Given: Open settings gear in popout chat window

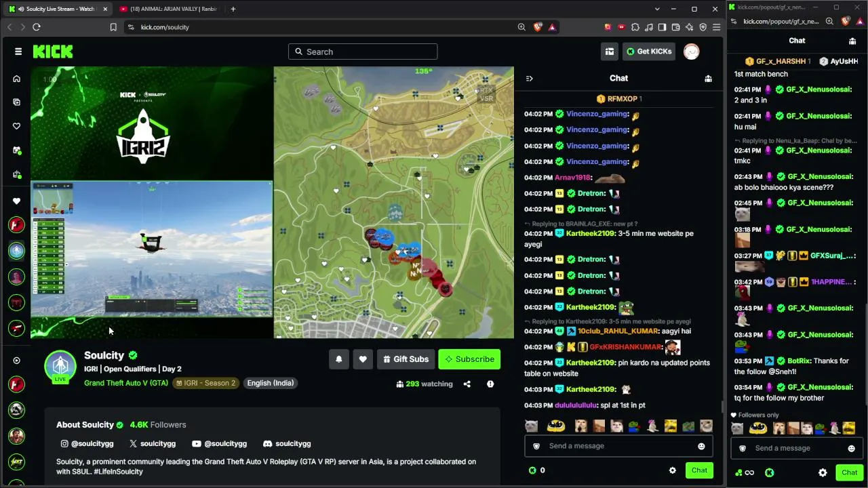Looking at the screenshot, I should (823, 472).
